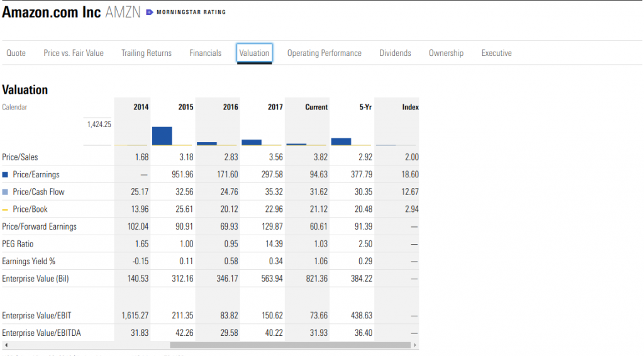644x356 pixels.
Task: Switch to the Dividends tab
Action: (x=395, y=53)
